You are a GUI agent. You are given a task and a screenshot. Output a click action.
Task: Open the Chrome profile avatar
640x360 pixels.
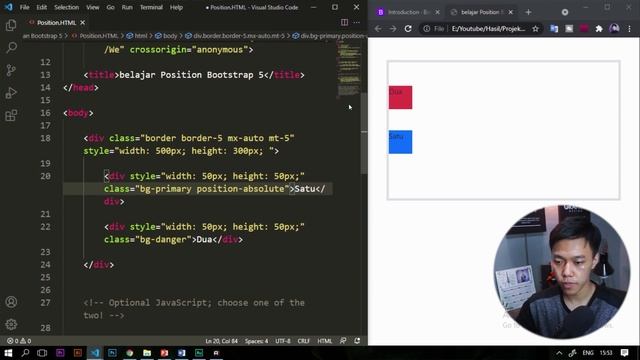(614, 28)
